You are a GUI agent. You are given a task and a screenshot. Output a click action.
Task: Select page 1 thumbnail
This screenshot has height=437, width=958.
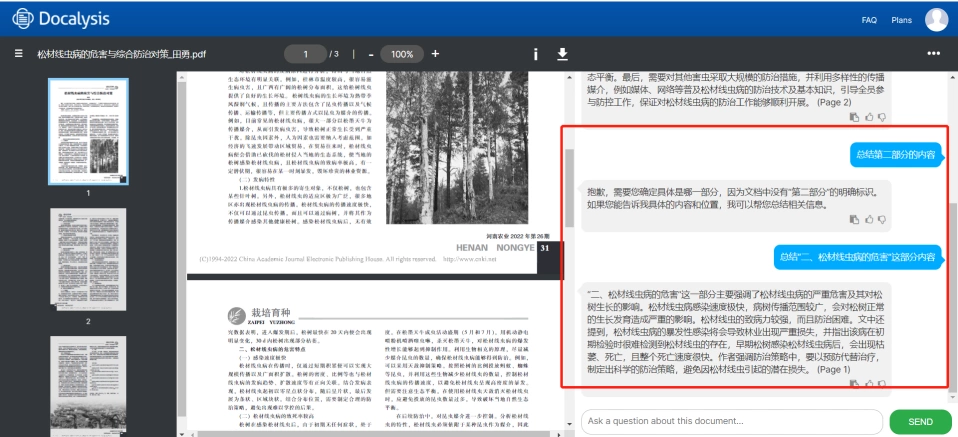(89, 131)
